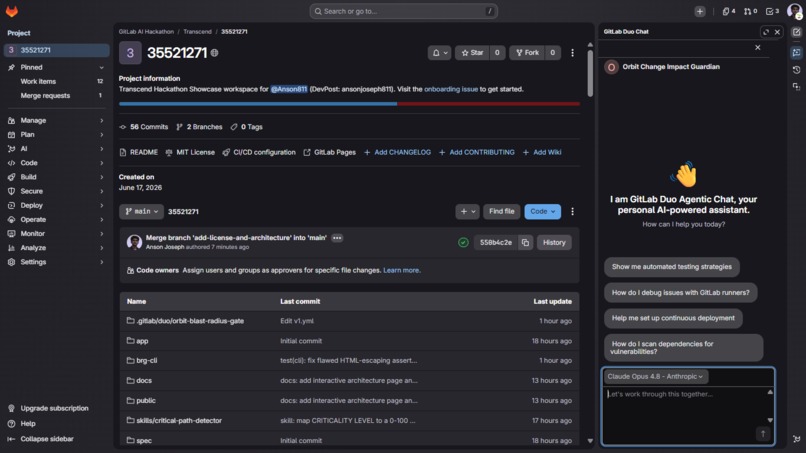Image resolution: width=806 pixels, height=453 pixels.
Task: Maximize GitLab Duo Chat panel
Action: 766,32
